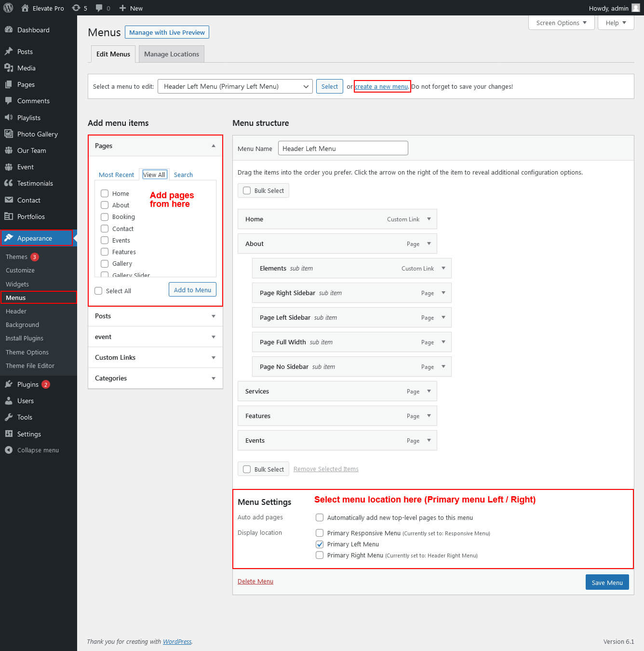Click the Collapse menu arrow icon
Screen dimensions: 644x651
tap(9, 450)
